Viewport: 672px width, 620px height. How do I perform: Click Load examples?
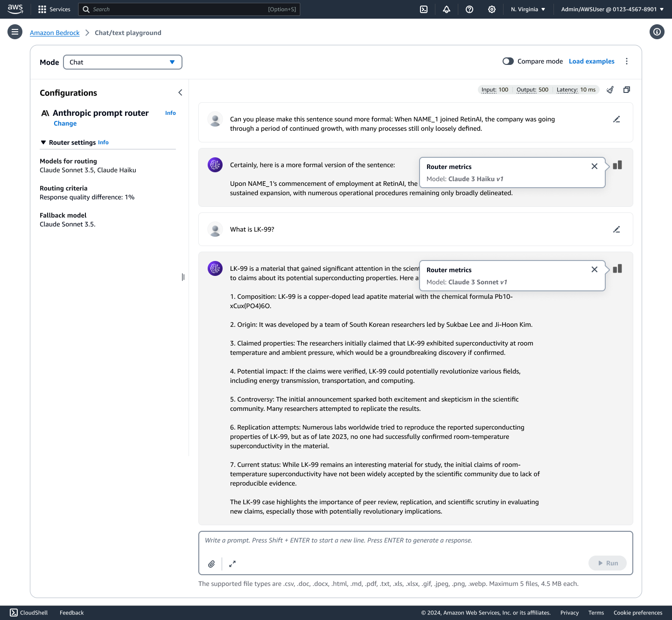[591, 61]
